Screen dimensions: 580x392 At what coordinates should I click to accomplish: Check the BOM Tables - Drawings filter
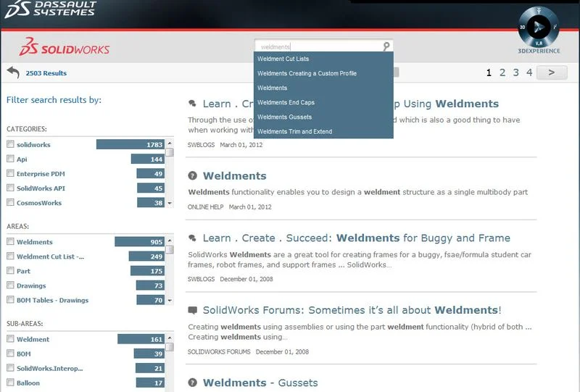10,299
